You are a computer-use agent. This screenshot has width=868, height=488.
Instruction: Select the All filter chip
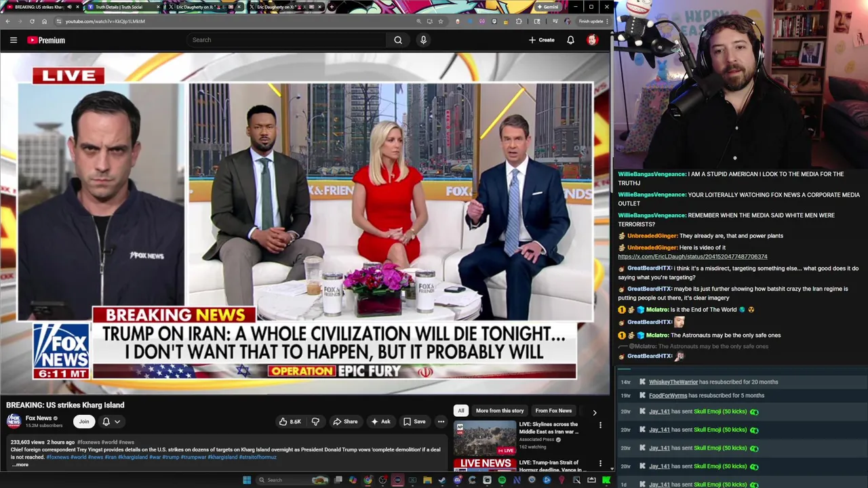pyautogui.click(x=461, y=411)
